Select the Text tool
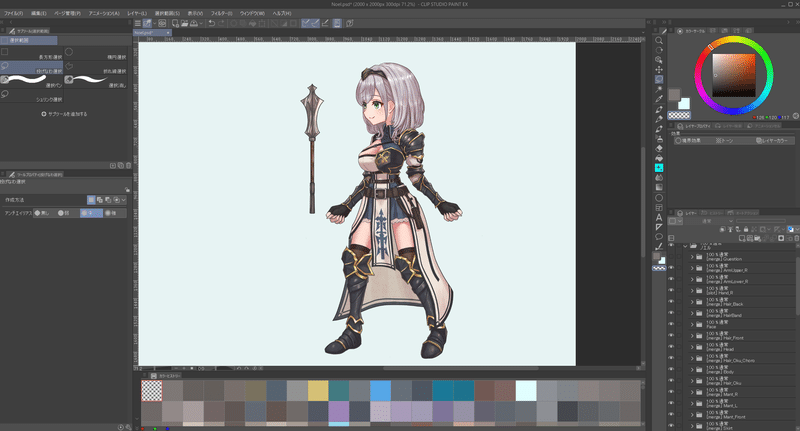The height and width of the screenshot is (431, 800). coord(659,217)
